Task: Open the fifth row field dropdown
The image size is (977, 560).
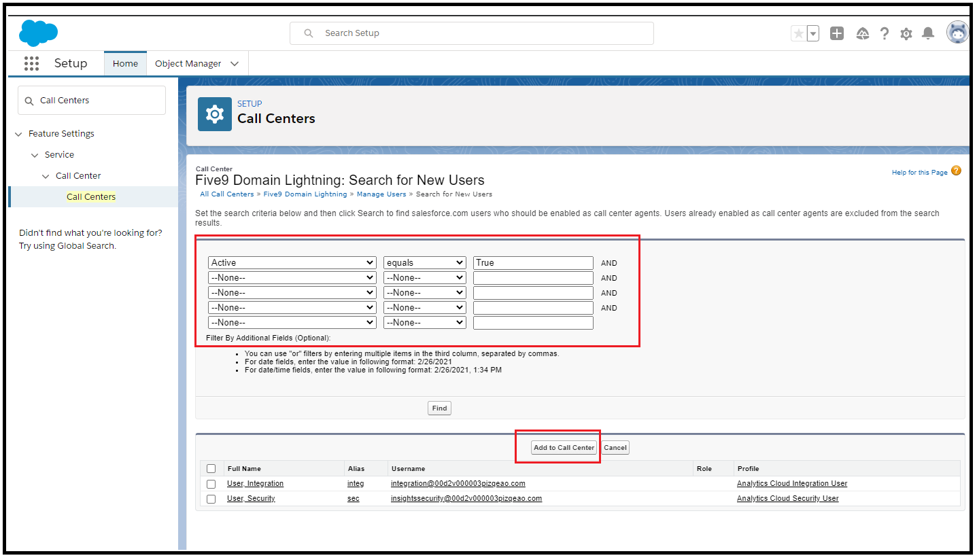Action: (x=292, y=322)
